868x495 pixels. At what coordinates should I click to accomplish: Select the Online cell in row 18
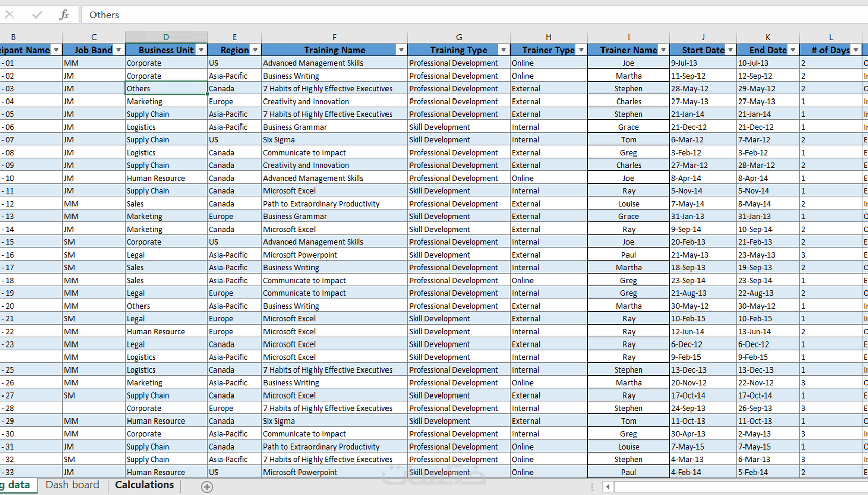548,280
